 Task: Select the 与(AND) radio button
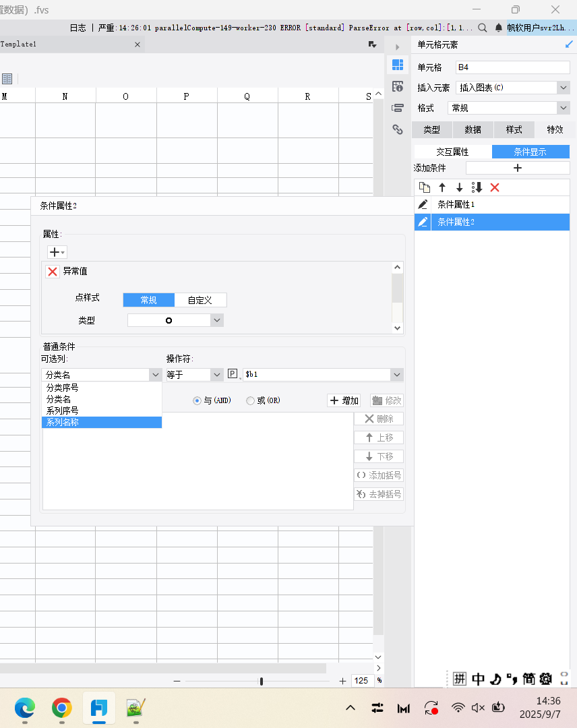coord(197,400)
